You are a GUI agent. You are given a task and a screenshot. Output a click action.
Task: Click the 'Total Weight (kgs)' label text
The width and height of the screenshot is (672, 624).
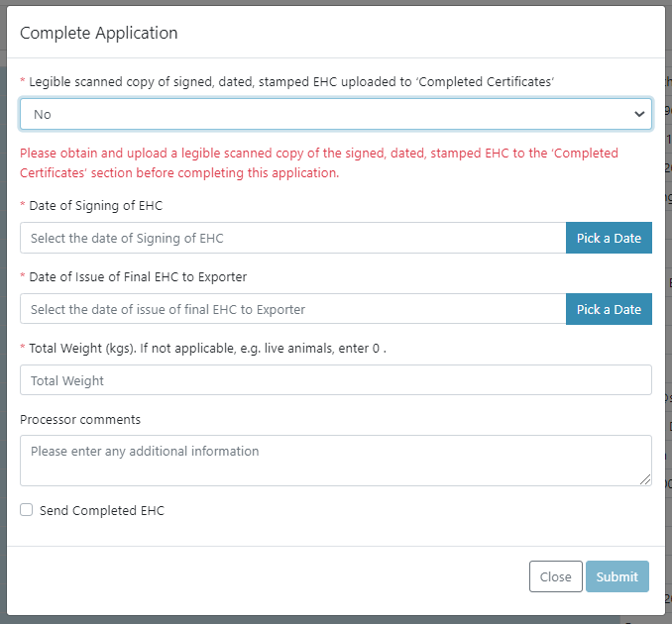point(207,349)
